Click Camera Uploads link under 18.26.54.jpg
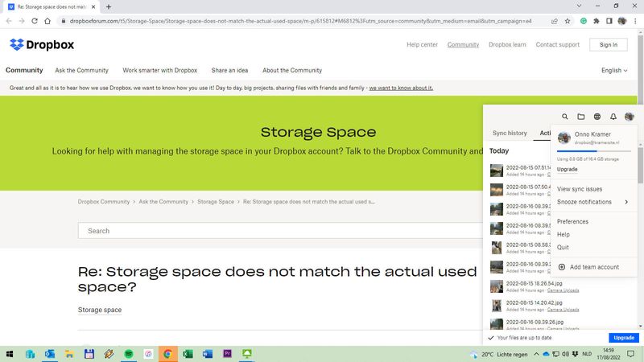Screen dimensions: 644x362 [563, 290]
